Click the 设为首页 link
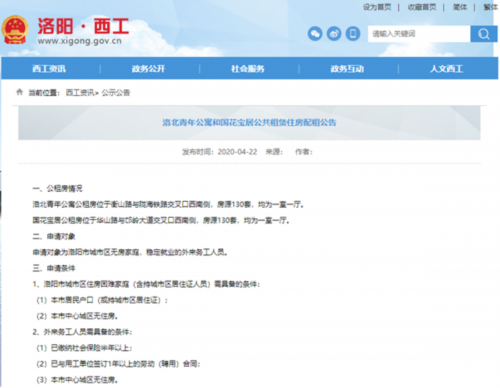 pyautogui.click(x=377, y=7)
